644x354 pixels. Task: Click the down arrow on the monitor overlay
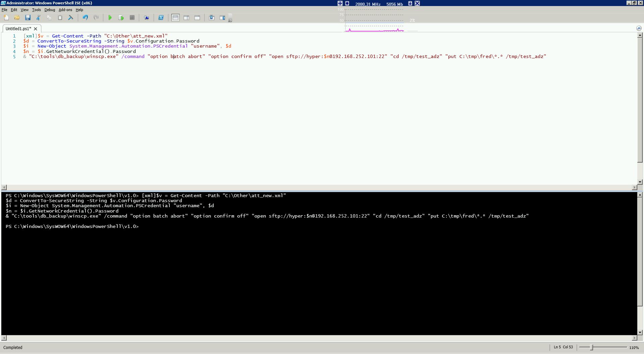[x=410, y=3]
